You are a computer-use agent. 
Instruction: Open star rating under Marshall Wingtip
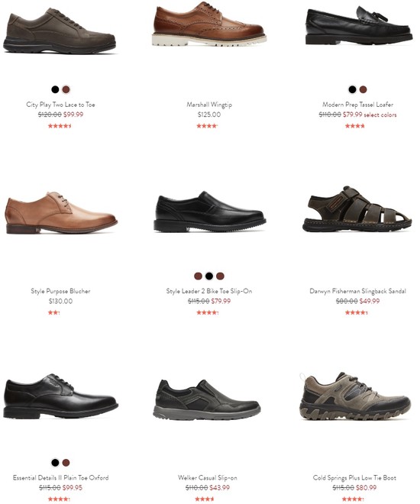click(207, 126)
